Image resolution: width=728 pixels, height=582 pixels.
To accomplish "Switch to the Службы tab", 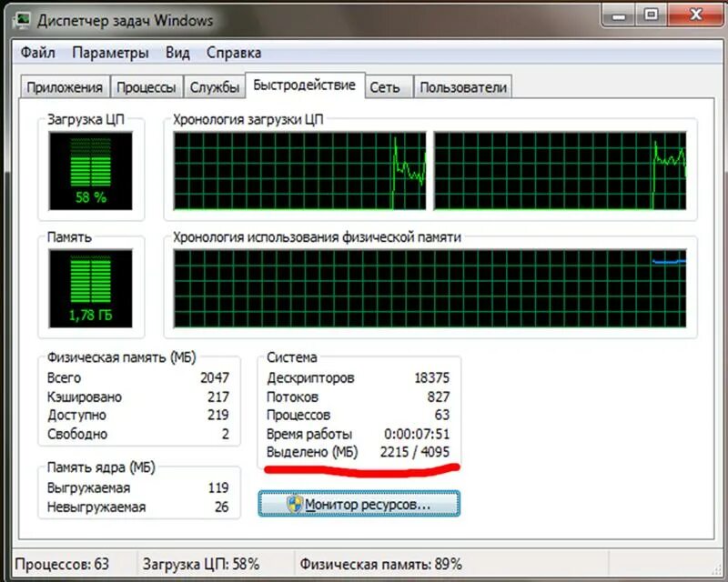I will (x=215, y=86).
